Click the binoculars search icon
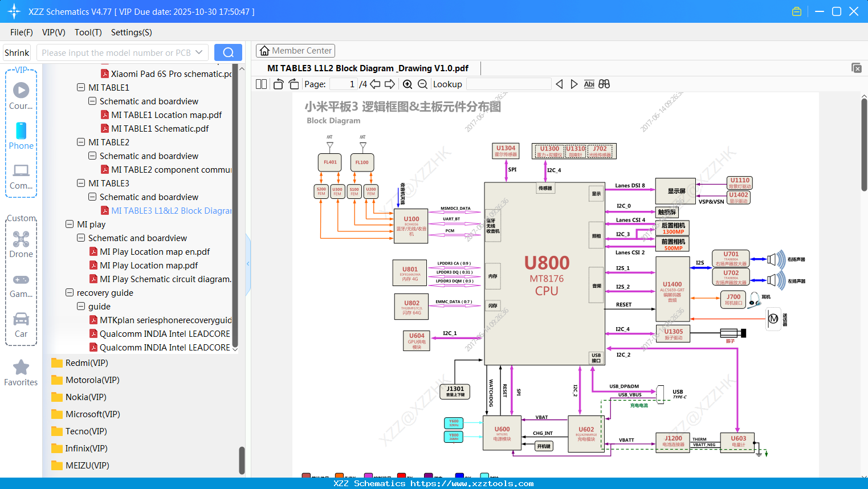This screenshot has height=489, width=868. point(604,84)
